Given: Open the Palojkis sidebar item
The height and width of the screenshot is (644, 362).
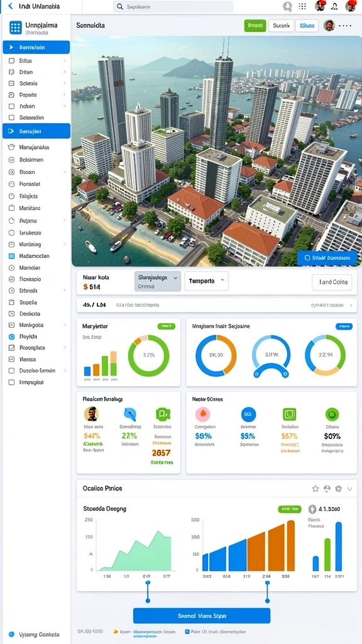Looking at the screenshot, I should coord(28,196).
